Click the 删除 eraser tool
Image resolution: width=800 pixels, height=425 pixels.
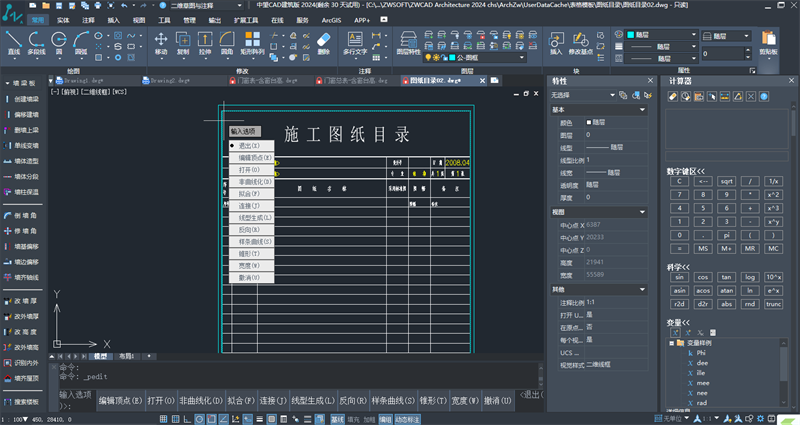click(323, 43)
